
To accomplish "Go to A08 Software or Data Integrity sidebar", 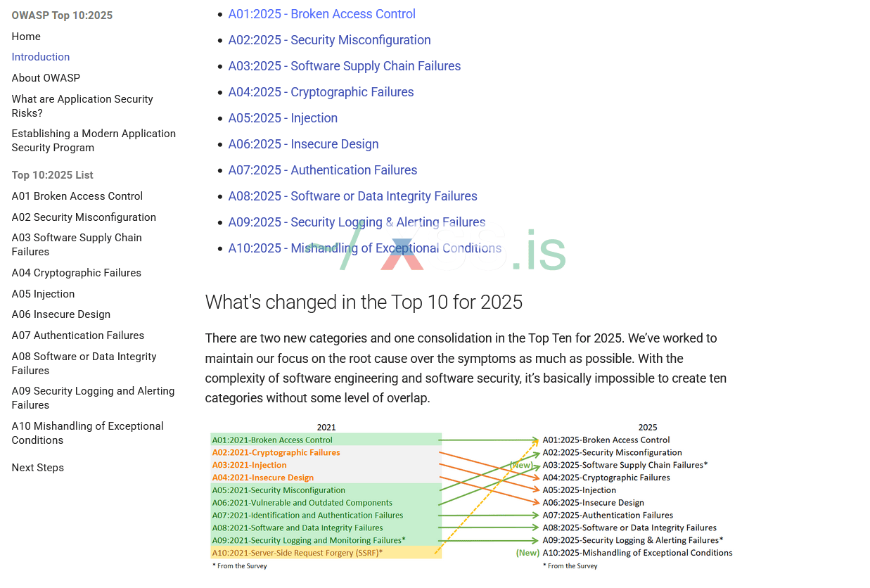I will (x=84, y=364).
